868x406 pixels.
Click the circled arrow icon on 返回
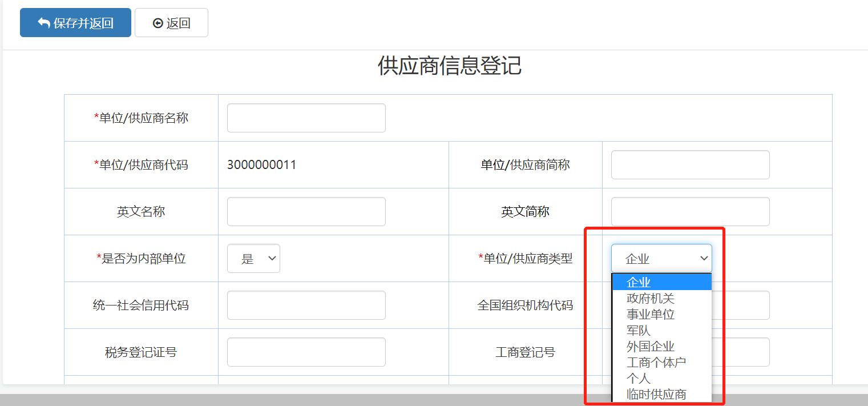pyautogui.click(x=158, y=23)
